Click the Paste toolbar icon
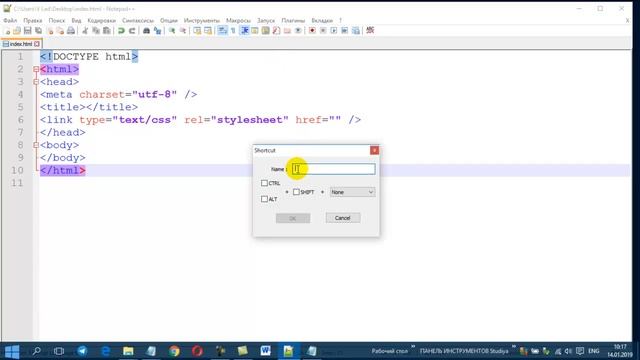Screen dimensions: 640x360 coord(107,31)
